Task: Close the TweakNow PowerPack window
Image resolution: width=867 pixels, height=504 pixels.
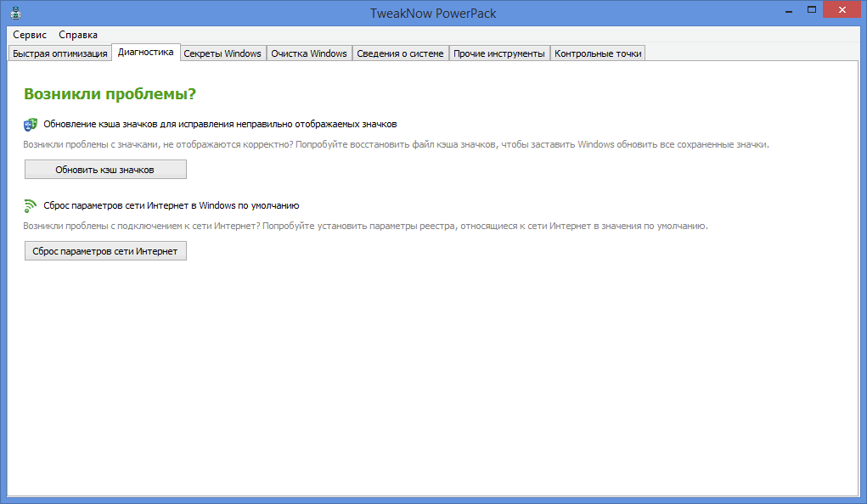Action: (842, 10)
